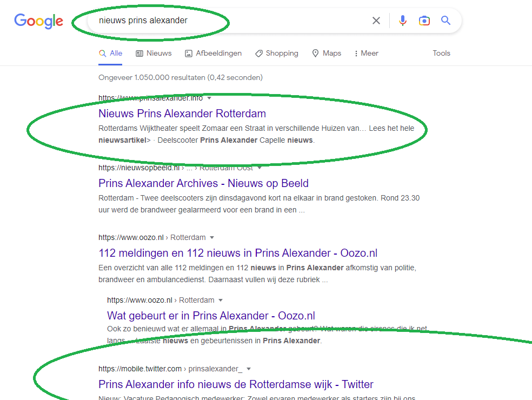Open 'Prins Alexander Archives - Nieuws op Beeld'
532x400 pixels.
[203, 183]
